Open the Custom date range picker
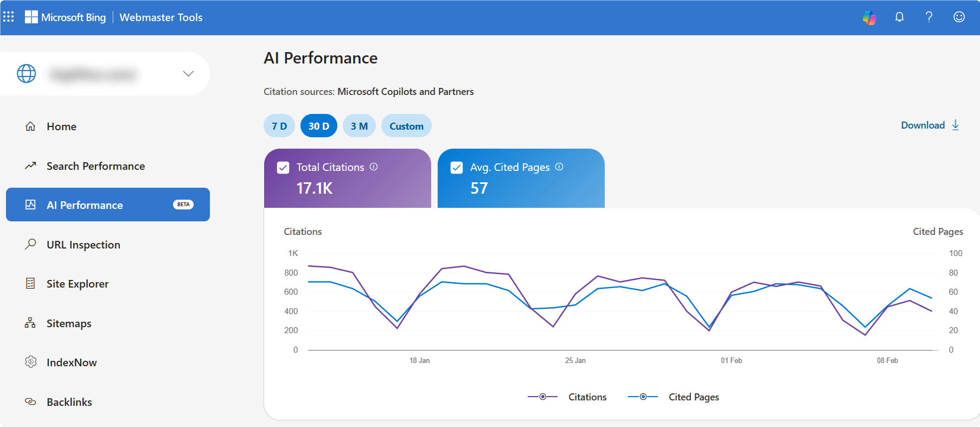Screen dimensions: 980x427 (406, 126)
